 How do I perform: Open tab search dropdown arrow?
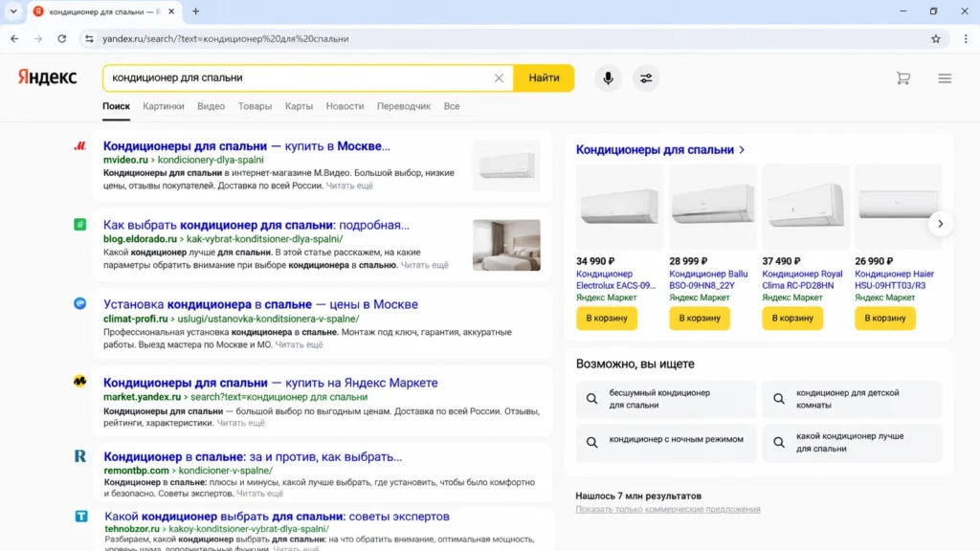pos(13,11)
